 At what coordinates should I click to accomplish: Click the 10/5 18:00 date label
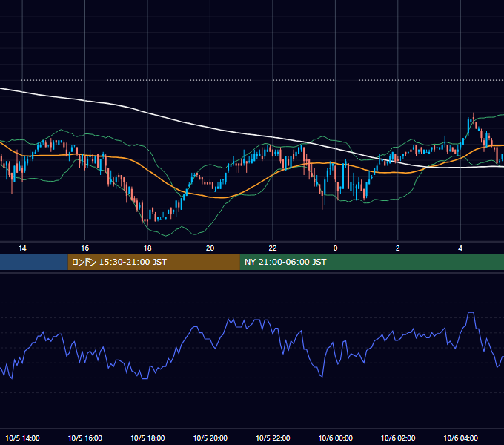pos(147,438)
